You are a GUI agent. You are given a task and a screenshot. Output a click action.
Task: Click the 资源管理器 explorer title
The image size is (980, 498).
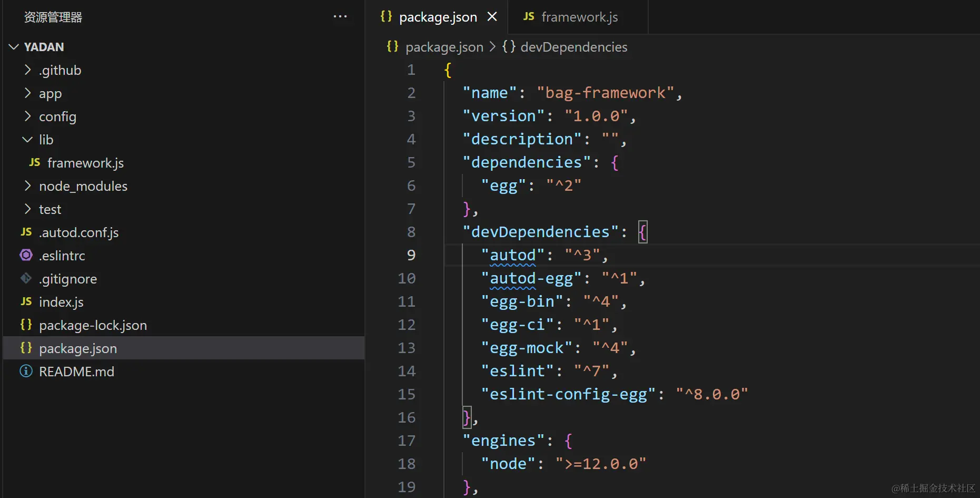[53, 17]
